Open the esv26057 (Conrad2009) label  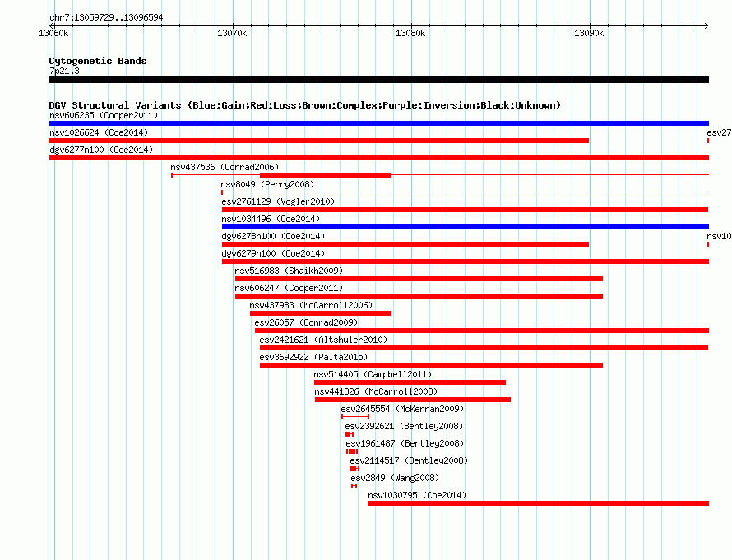[306, 322]
